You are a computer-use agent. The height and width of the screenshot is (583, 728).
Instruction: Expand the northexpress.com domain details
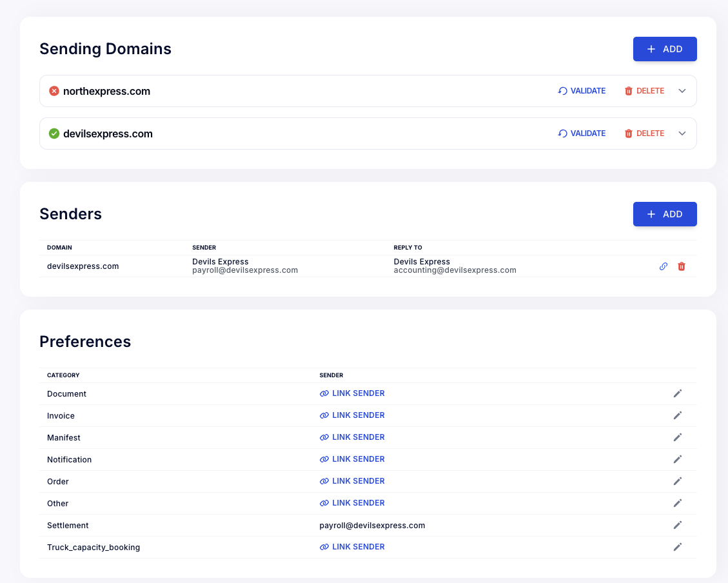[682, 91]
